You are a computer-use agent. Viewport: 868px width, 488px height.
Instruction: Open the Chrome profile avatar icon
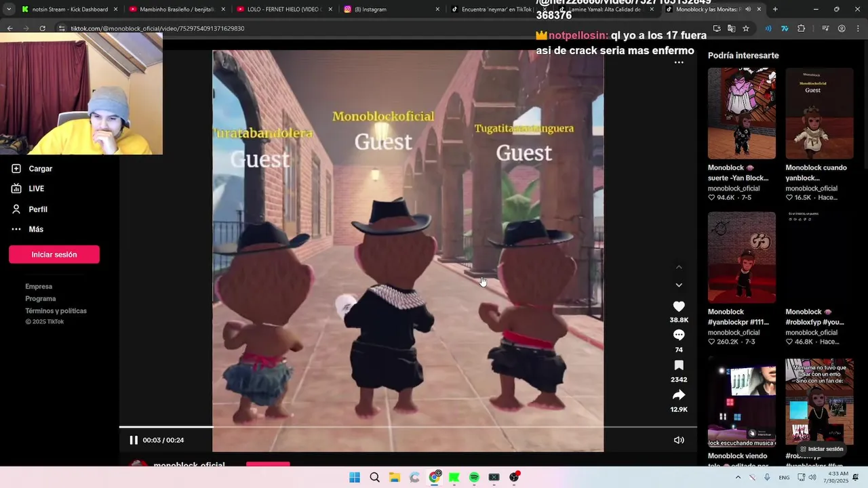click(842, 28)
